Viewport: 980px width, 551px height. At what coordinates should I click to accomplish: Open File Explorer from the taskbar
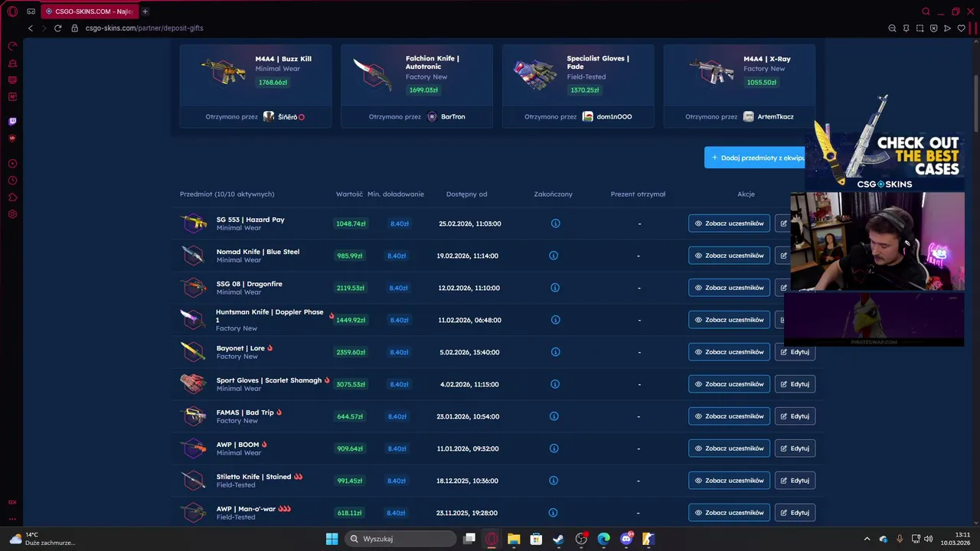tap(514, 539)
